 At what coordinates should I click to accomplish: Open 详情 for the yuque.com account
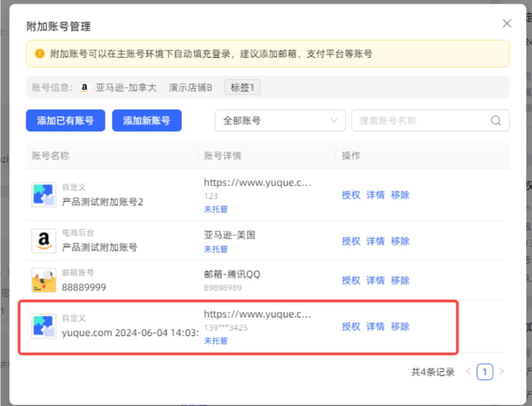[375, 327]
